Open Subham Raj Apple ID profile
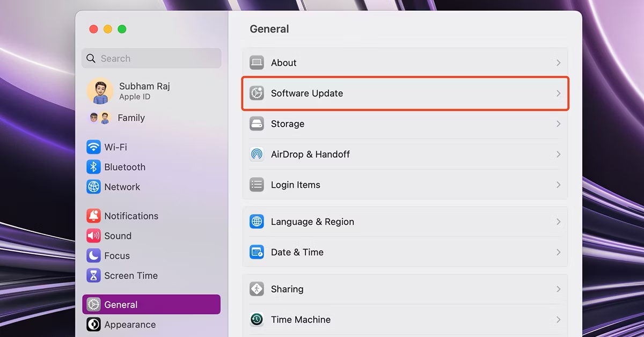The height and width of the screenshot is (337, 644). coord(144,91)
